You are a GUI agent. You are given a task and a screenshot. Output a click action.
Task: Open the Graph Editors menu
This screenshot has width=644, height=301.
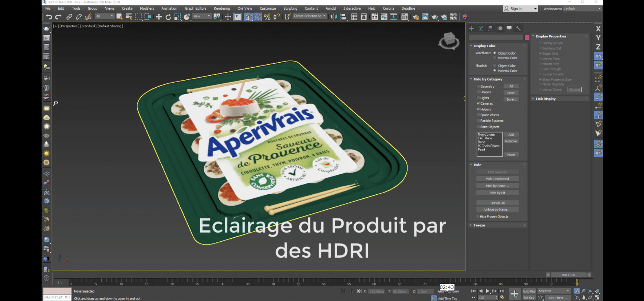click(x=195, y=8)
